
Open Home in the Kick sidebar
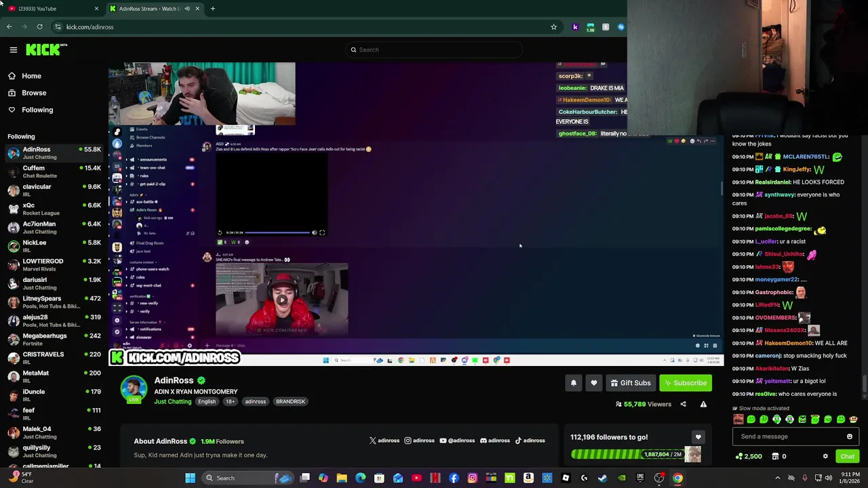[x=24, y=76]
